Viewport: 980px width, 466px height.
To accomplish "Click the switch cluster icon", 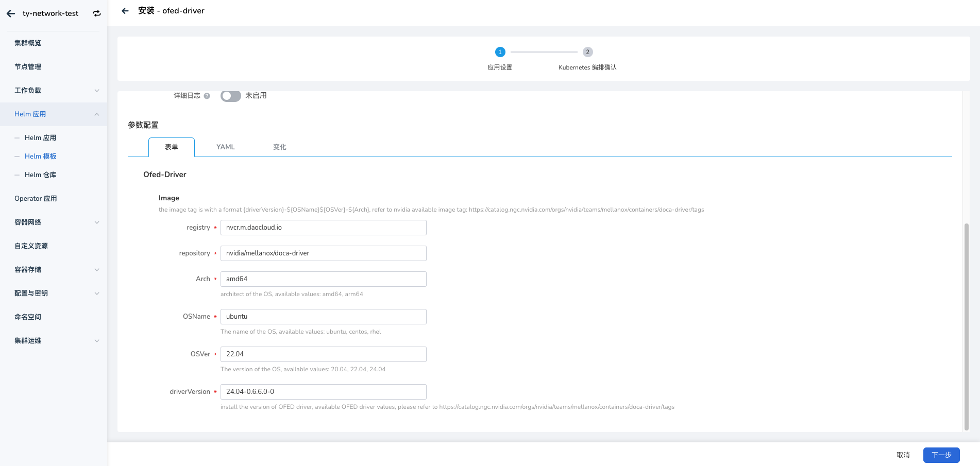I will (97, 14).
